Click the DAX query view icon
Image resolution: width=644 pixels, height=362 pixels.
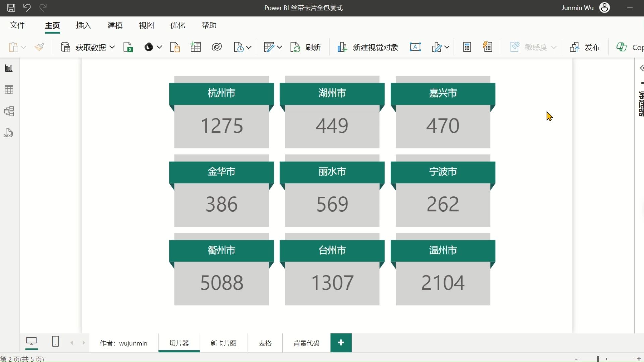coord(9,133)
